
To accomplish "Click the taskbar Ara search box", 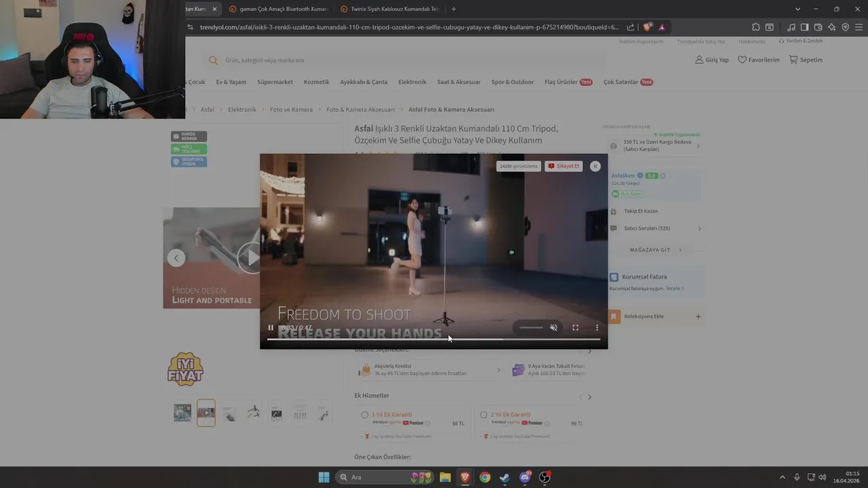I will 385,477.
